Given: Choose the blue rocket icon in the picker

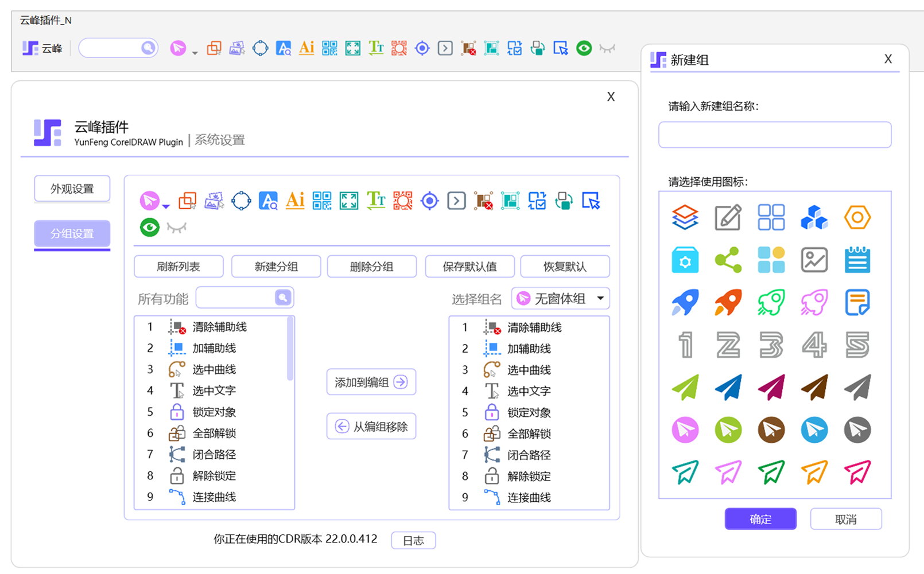Looking at the screenshot, I should (x=685, y=303).
